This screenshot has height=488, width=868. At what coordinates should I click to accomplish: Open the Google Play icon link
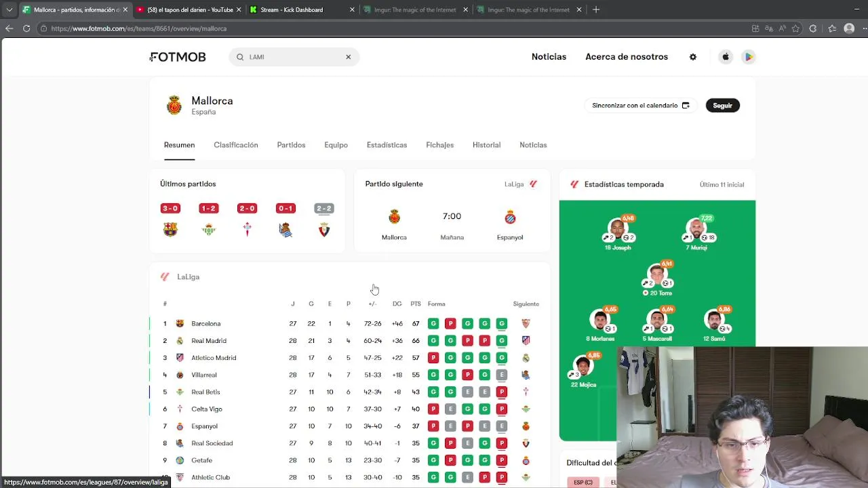(749, 57)
